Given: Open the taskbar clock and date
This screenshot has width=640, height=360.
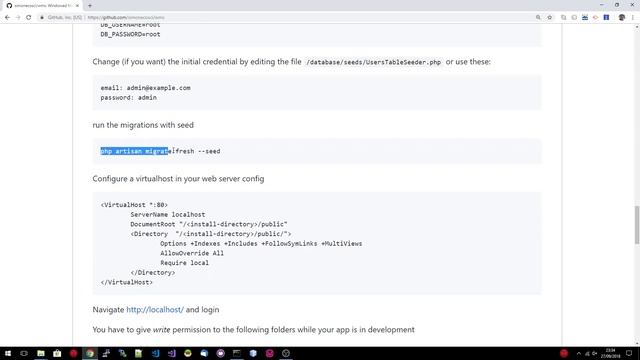Looking at the screenshot, I should [x=611, y=353].
